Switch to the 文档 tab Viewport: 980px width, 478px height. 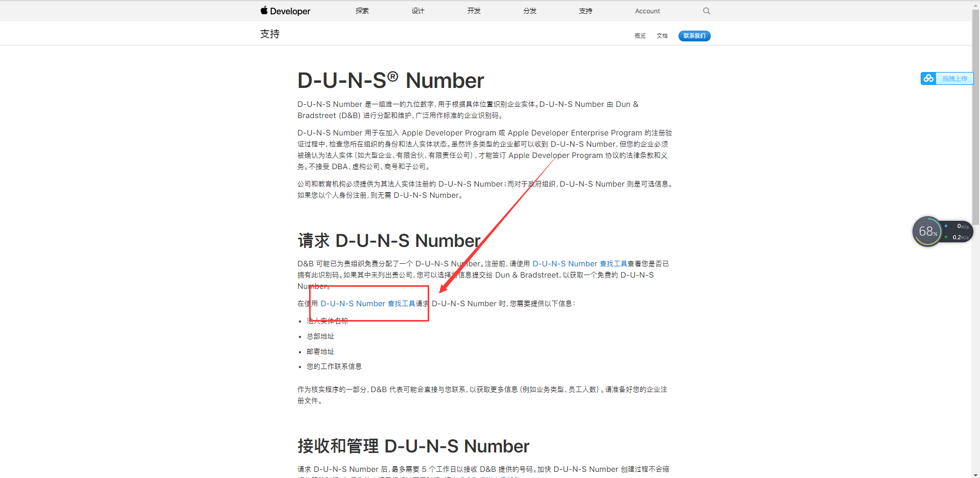662,36
